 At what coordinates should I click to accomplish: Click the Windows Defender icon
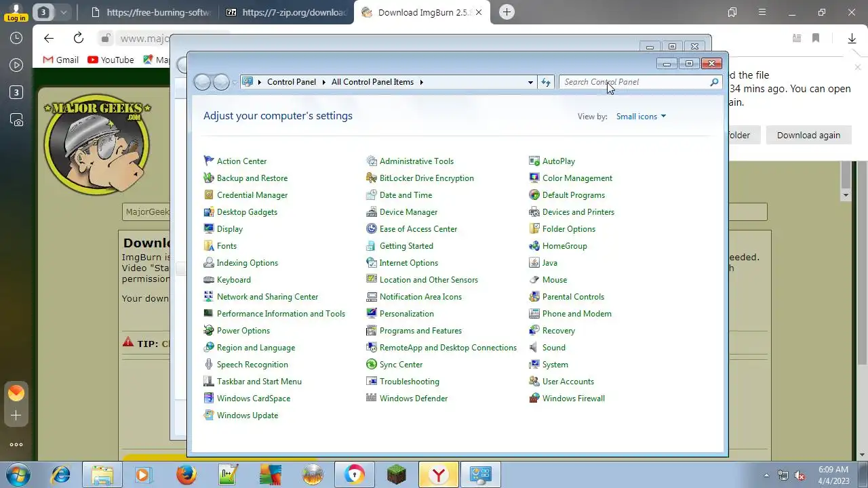pyautogui.click(x=372, y=399)
